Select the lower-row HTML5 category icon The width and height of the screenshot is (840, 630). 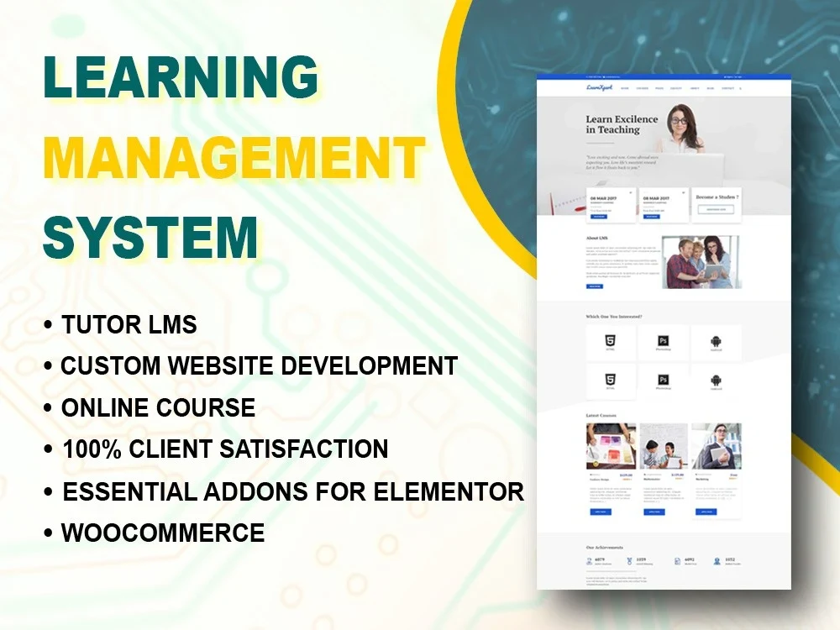[x=610, y=380]
